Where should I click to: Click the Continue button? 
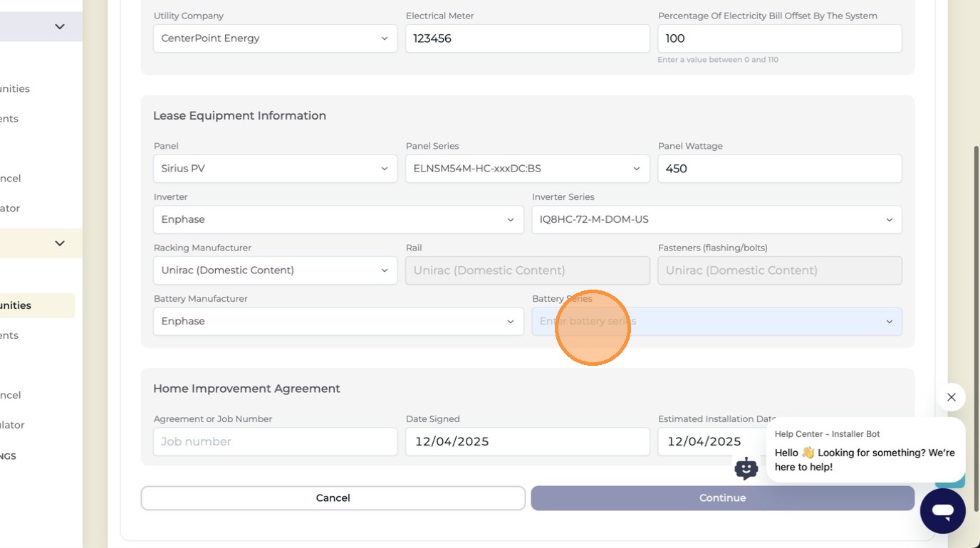722,498
